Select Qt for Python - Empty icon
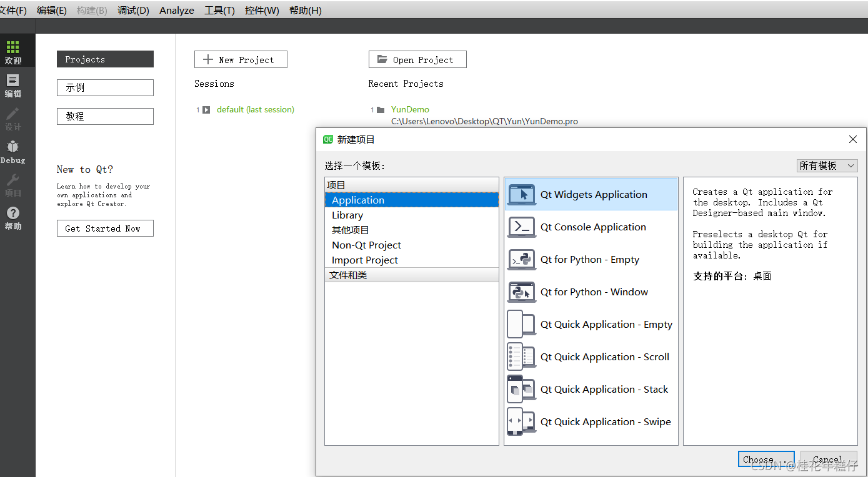 click(x=521, y=260)
